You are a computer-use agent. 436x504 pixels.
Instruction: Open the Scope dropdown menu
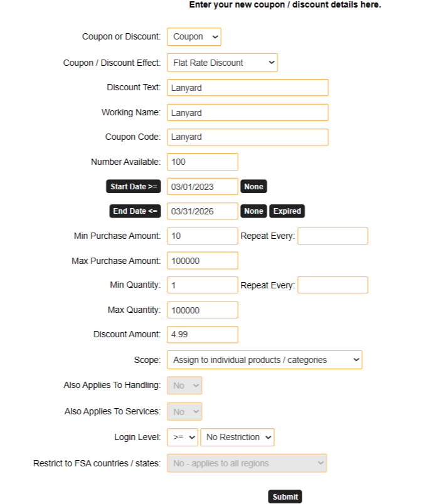(264, 360)
